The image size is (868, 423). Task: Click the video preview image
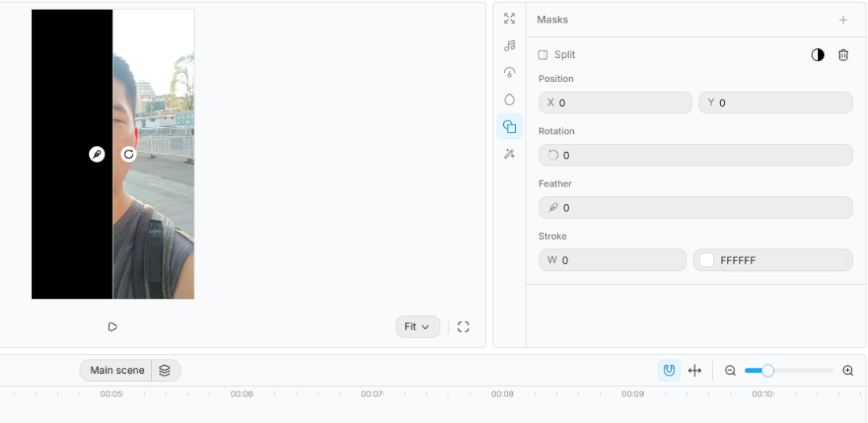point(113,154)
